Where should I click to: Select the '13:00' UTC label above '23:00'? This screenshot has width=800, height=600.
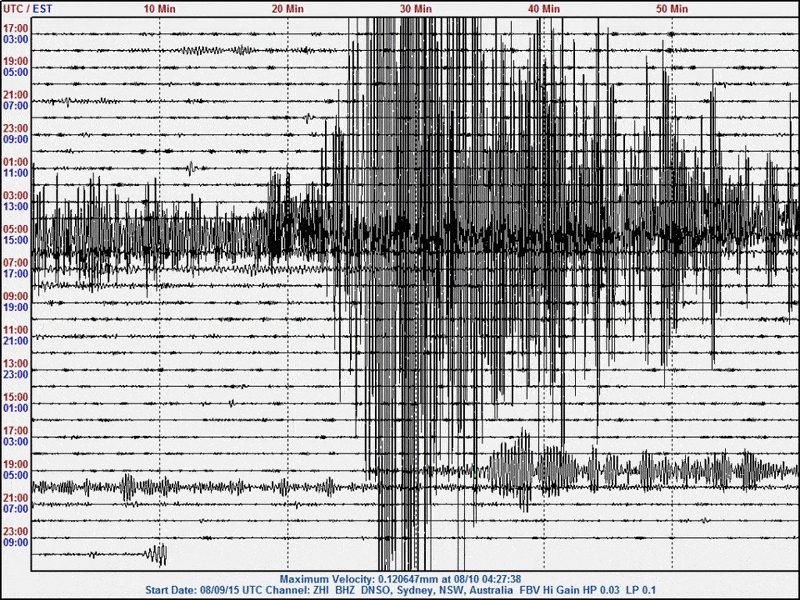(x=16, y=364)
